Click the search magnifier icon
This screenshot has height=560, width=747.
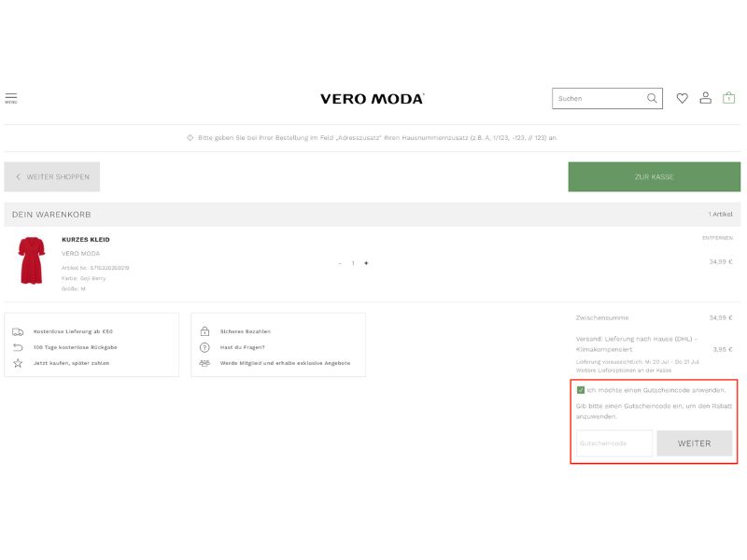point(652,98)
